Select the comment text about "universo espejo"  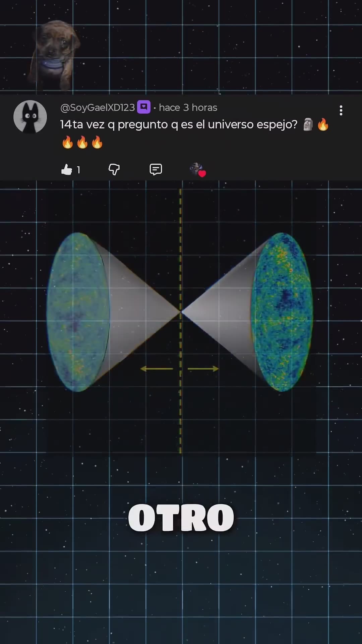194,133
